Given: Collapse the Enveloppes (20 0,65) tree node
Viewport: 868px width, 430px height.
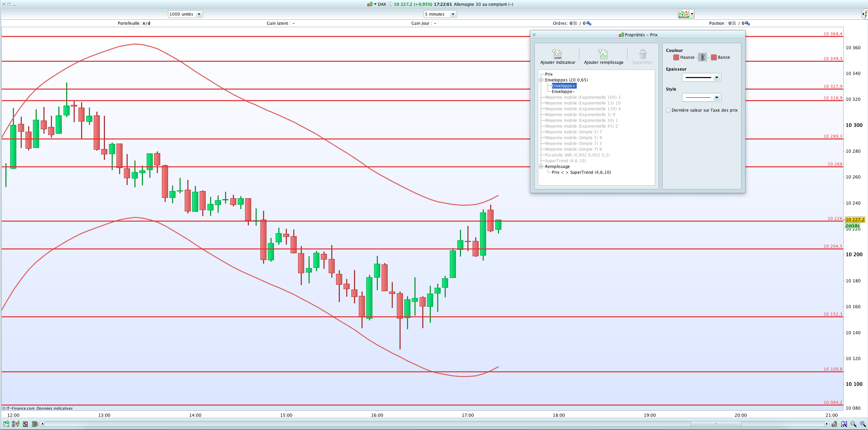Looking at the screenshot, I should click(x=541, y=80).
